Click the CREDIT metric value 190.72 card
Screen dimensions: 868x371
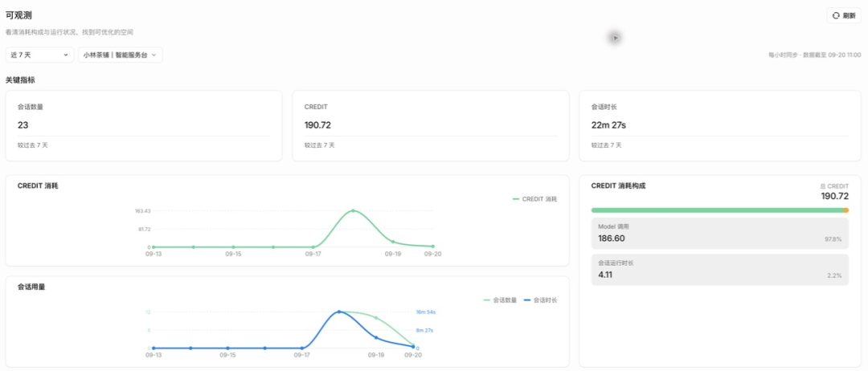[317, 125]
